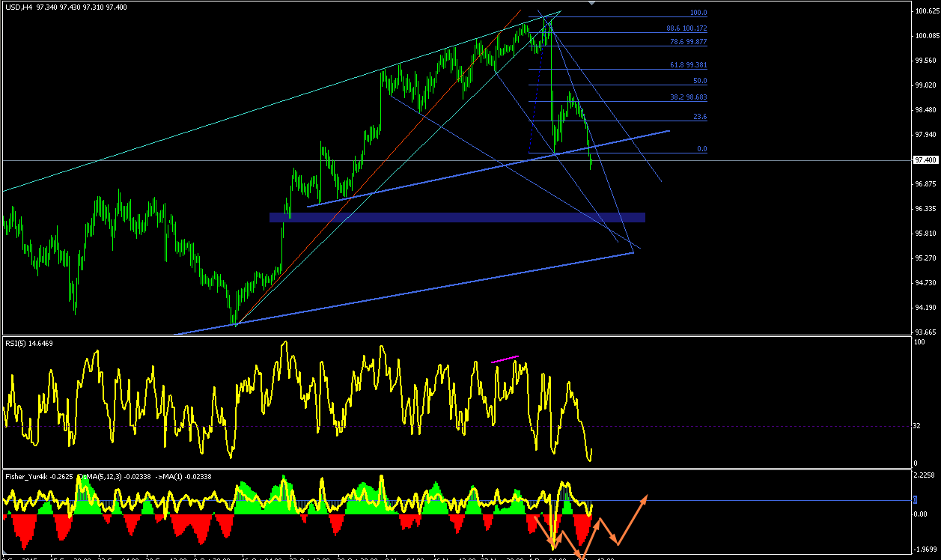Select the pink divergence line on RSI
Screen dimensions: 941x560
[x=504, y=359]
